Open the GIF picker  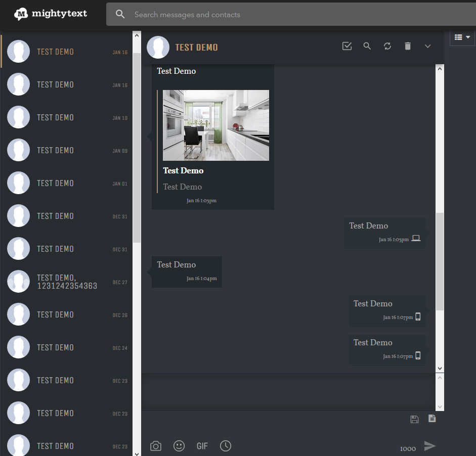click(202, 446)
